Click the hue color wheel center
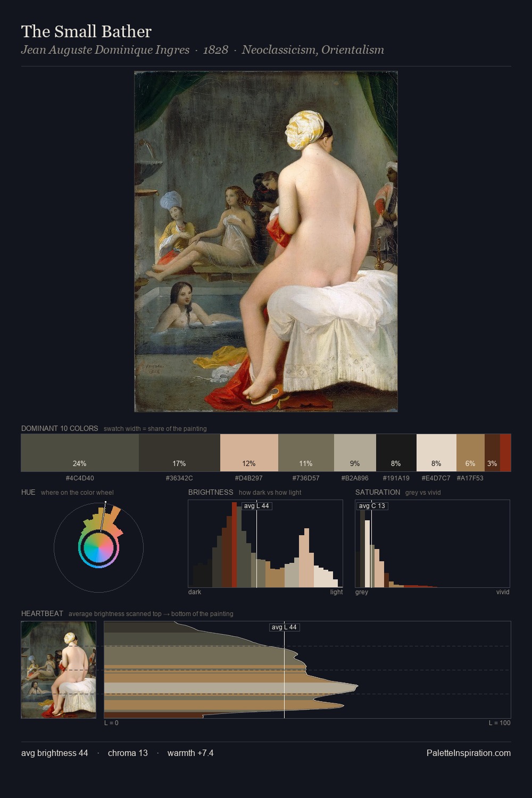The height and width of the screenshot is (798, 532). point(98,547)
